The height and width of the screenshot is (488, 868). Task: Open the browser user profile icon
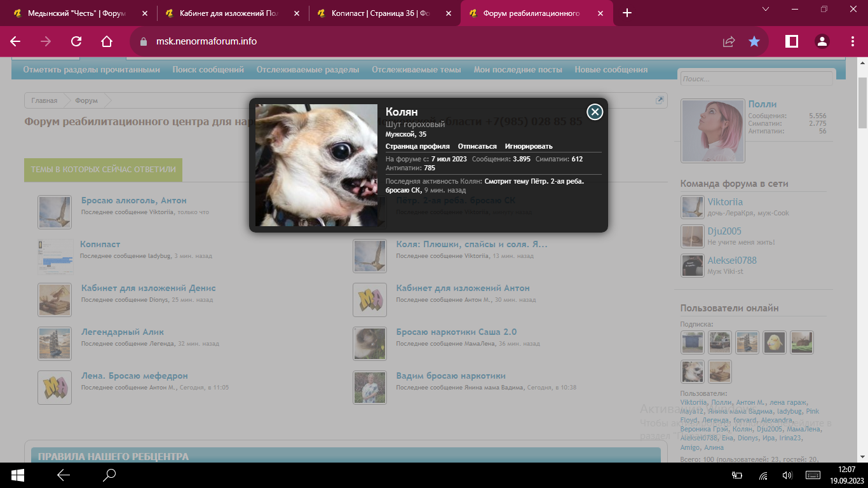tap(822, 41)
